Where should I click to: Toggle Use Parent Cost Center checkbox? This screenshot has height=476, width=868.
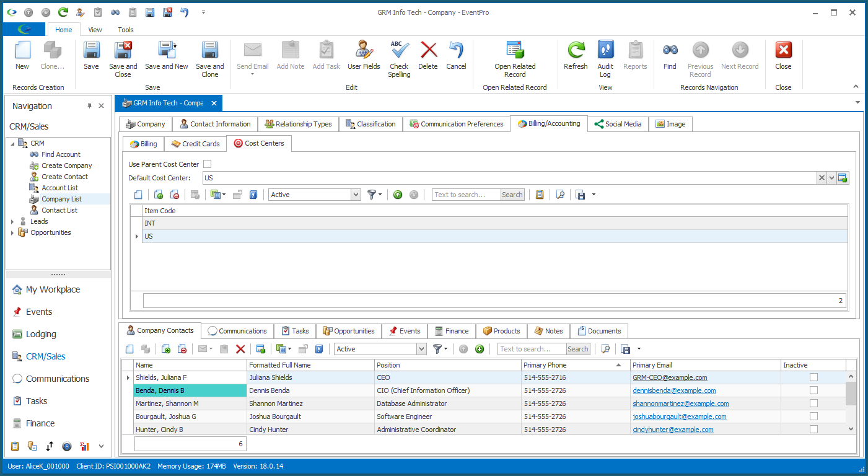pyautogui.click(x=208, y=164)
